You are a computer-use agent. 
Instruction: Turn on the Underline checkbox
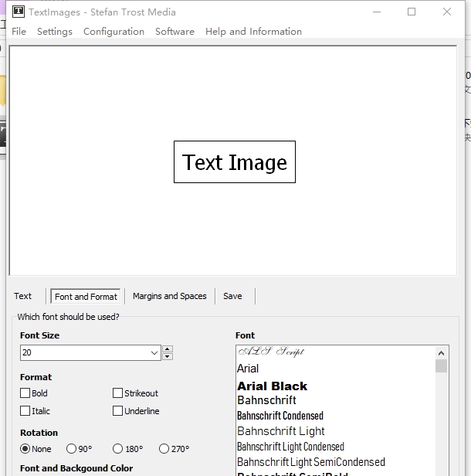pyautogui.click(x=118, y=411)
